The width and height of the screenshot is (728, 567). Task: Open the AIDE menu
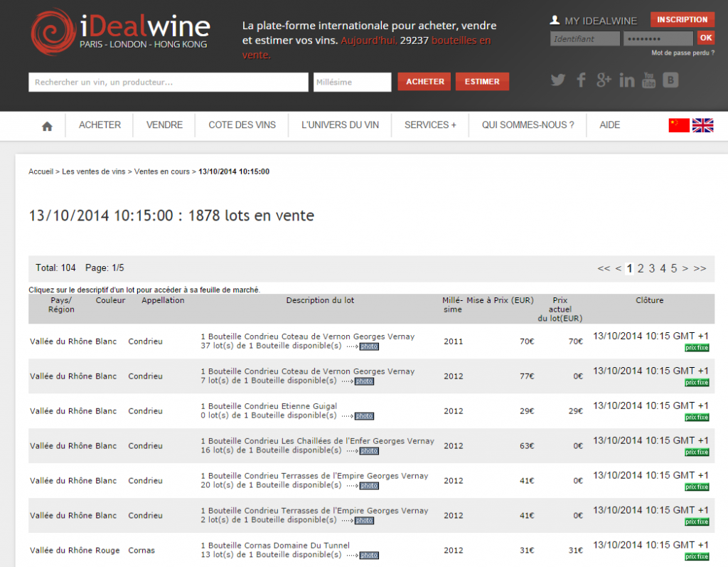(x=609, y=125)
